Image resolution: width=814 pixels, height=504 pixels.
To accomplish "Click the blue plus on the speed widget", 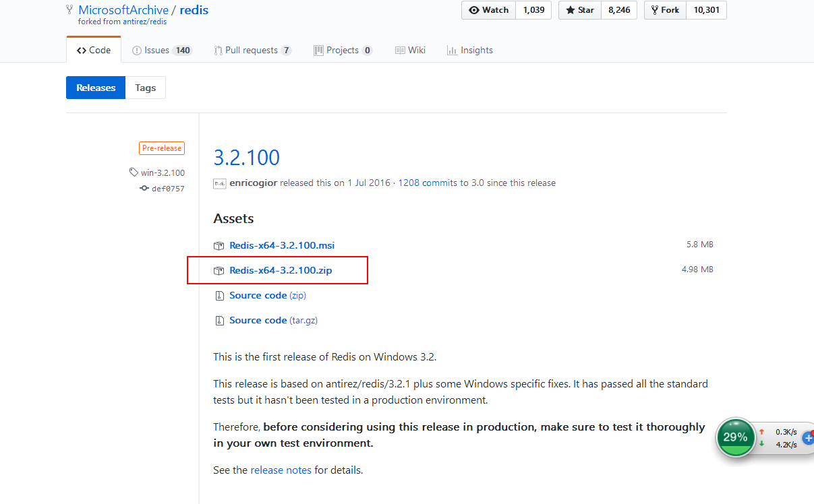I will [808, 438].
